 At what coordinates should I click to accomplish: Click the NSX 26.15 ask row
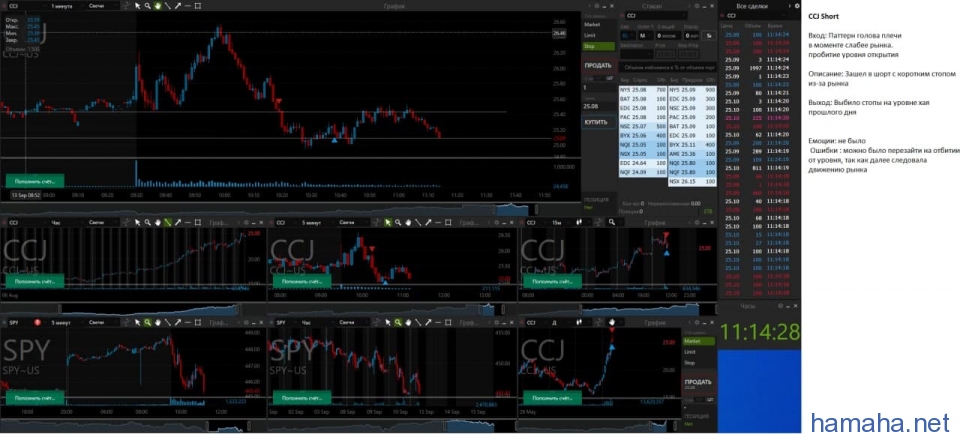click(692, 182)
